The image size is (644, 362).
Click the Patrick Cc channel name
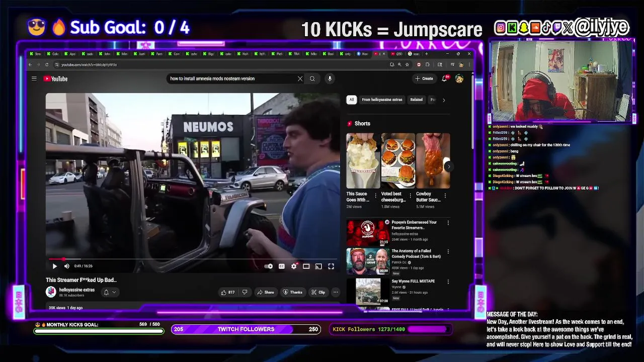(400, 262)
